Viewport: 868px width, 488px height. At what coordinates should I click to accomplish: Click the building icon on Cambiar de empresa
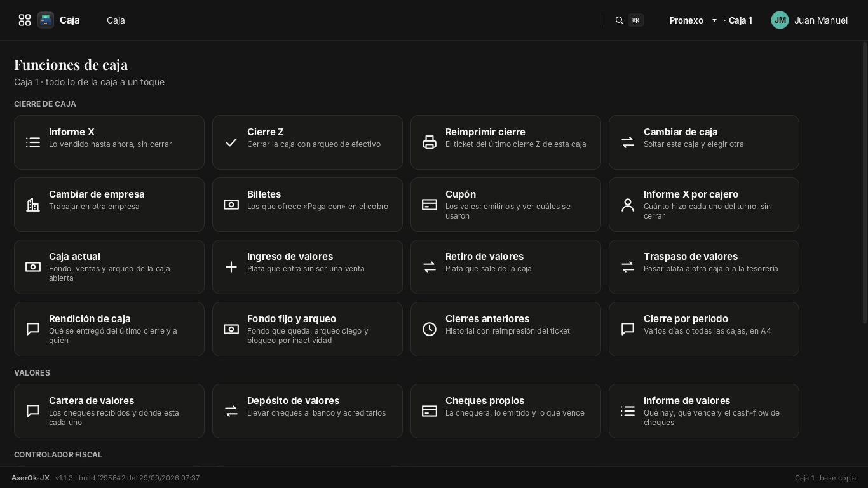33,205
